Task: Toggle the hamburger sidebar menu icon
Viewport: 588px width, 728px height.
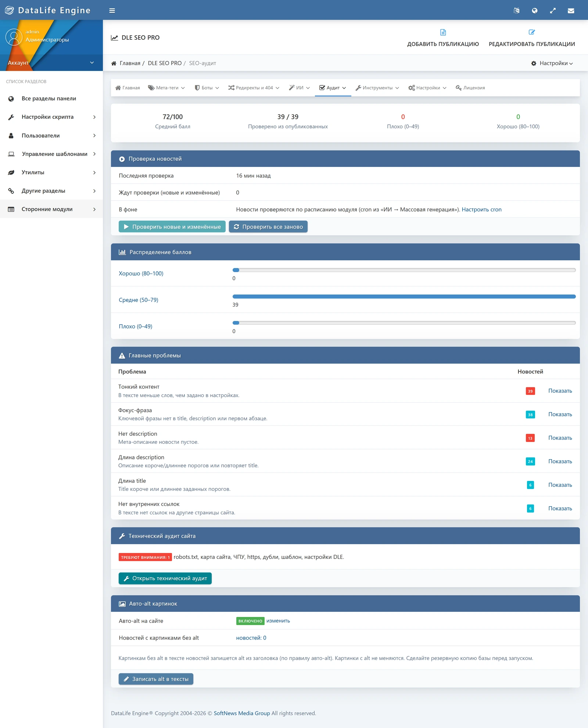Action: pyautogui.click(x=112, y=11)
